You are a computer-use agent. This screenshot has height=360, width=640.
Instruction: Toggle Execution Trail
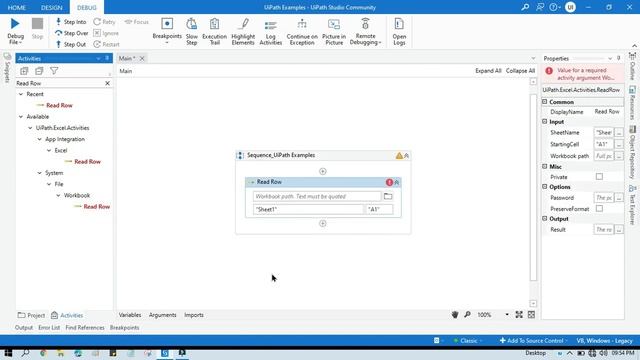point(214,31)
